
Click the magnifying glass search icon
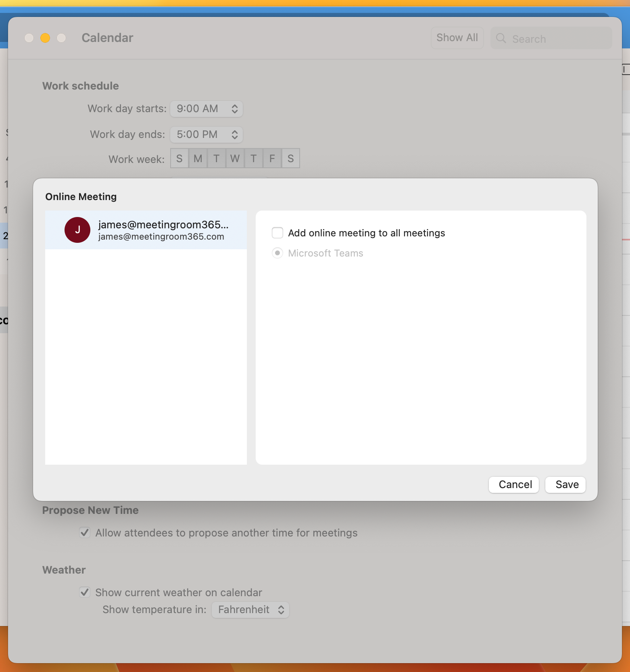click(x=501, y=38)
